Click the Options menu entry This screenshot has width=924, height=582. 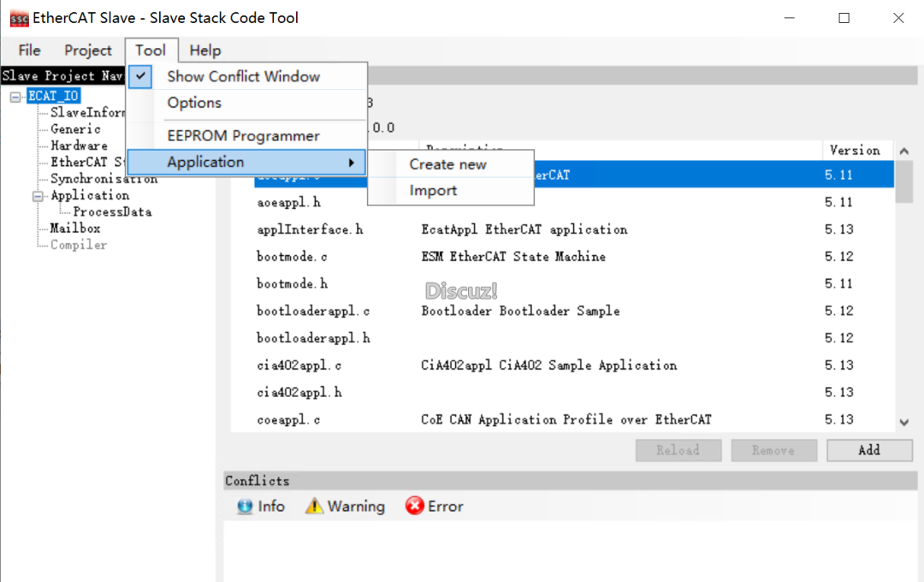[194, 103]
